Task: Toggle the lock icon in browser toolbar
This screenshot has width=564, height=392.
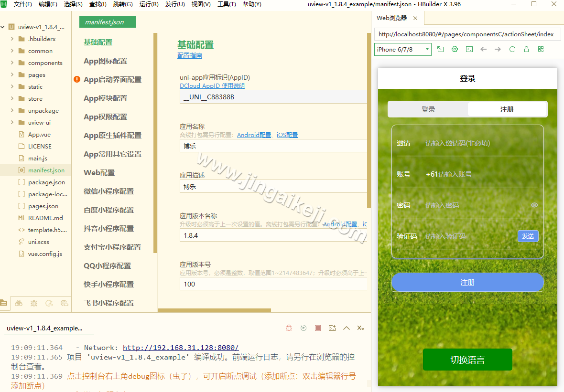Action: 526,49
